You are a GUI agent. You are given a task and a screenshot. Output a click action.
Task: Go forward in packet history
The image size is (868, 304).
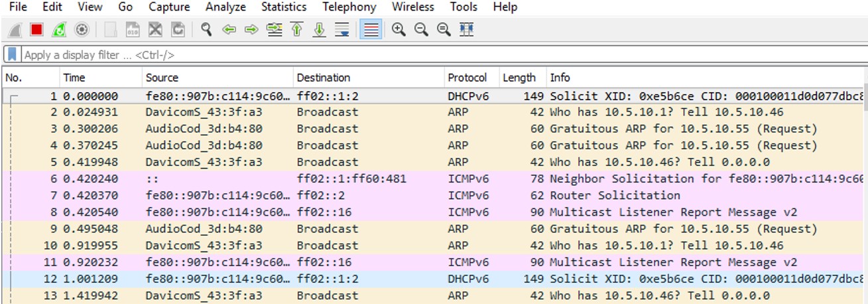click(x=251, y=30)
